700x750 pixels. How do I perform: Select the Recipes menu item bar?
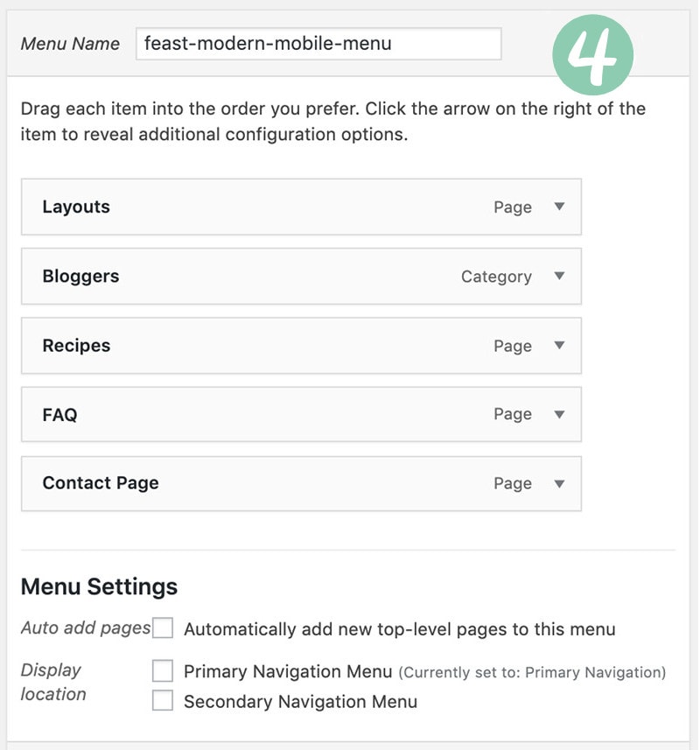click(301, 346)
